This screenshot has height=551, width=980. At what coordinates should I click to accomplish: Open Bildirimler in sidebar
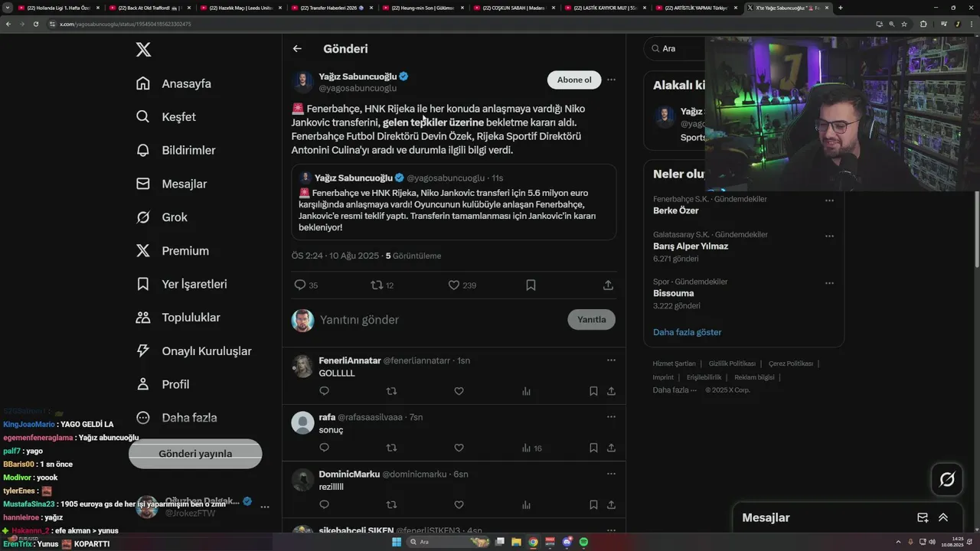point(175,150)
